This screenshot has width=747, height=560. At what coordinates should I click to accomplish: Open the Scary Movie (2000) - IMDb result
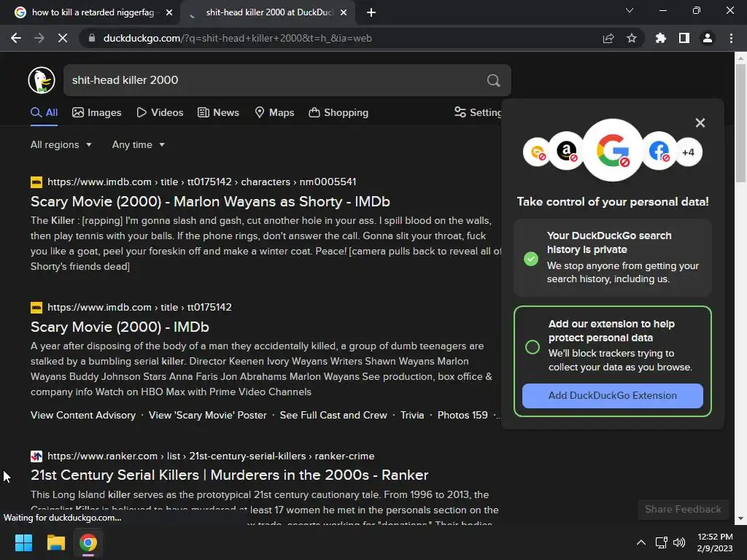(x=120, y=327)
